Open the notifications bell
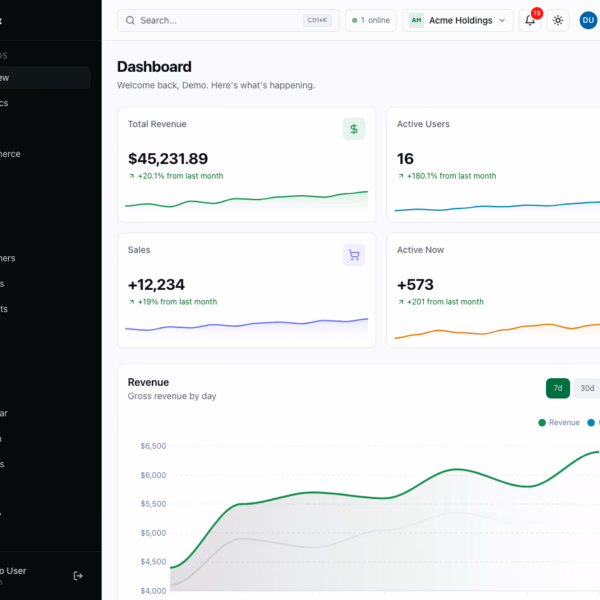Image resolution: width=600 pixels, height=600 pixels. click(x=530, y=20)
